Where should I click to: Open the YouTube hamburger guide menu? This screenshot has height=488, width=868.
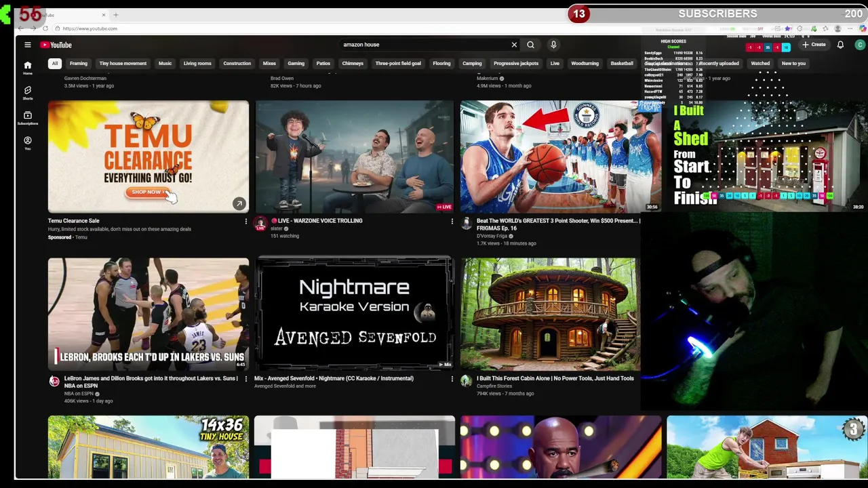click(x=27, y=45)
